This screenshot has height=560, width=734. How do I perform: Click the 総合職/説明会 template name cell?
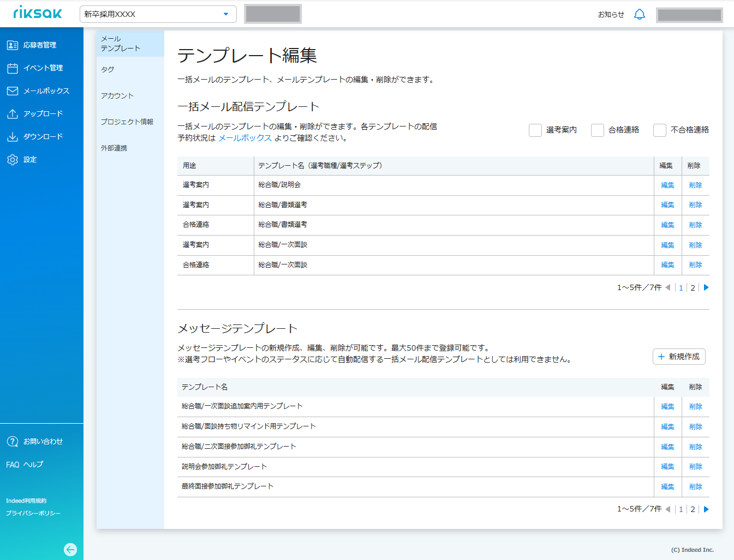coord(453,185)
